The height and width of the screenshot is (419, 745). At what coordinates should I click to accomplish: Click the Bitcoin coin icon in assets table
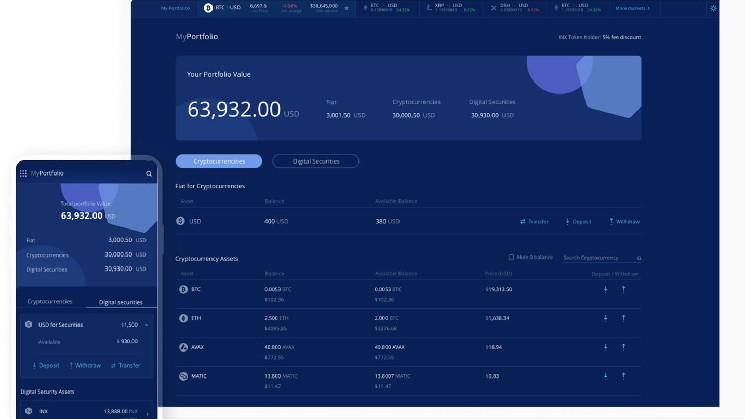(x=182, y=289)
